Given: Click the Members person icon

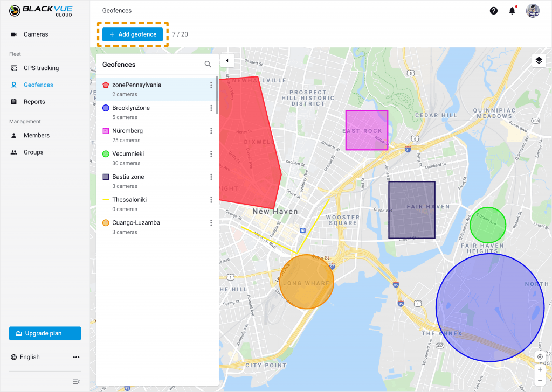Looking at the screenshot, I should click(x=13, y=135).
